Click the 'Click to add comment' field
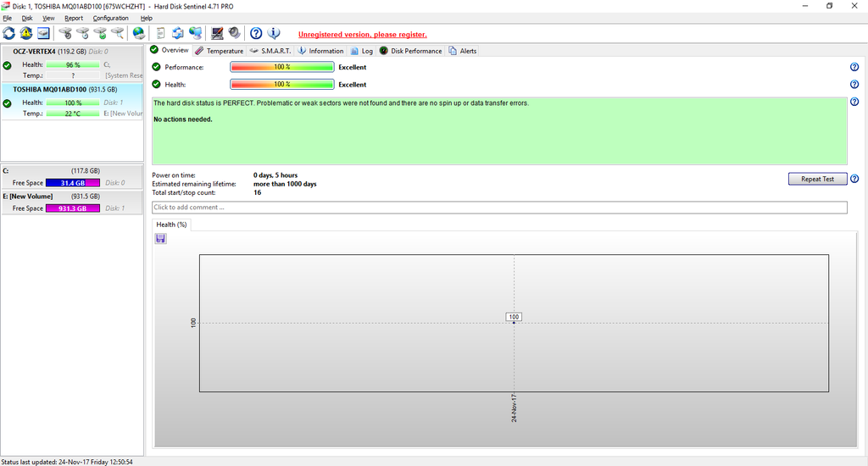868x466 pixels. (498, 208)
